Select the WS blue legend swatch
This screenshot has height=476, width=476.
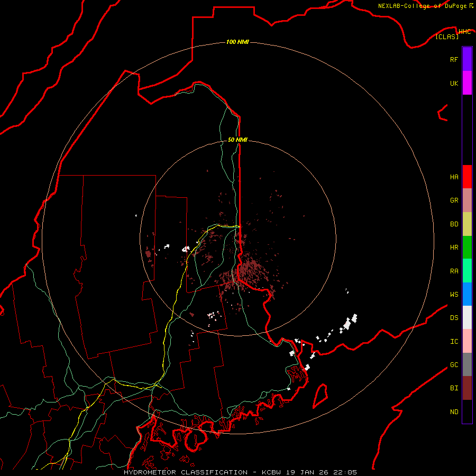(x=467, y=294)
